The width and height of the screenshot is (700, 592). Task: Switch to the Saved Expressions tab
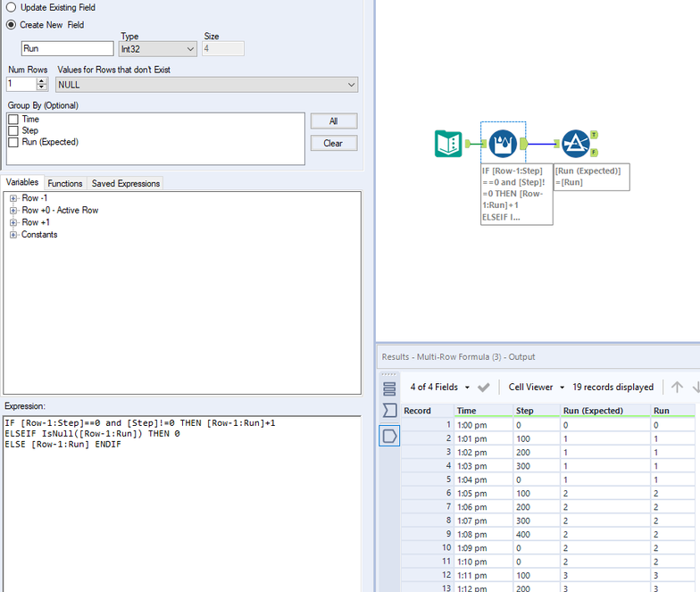[125, 184]
